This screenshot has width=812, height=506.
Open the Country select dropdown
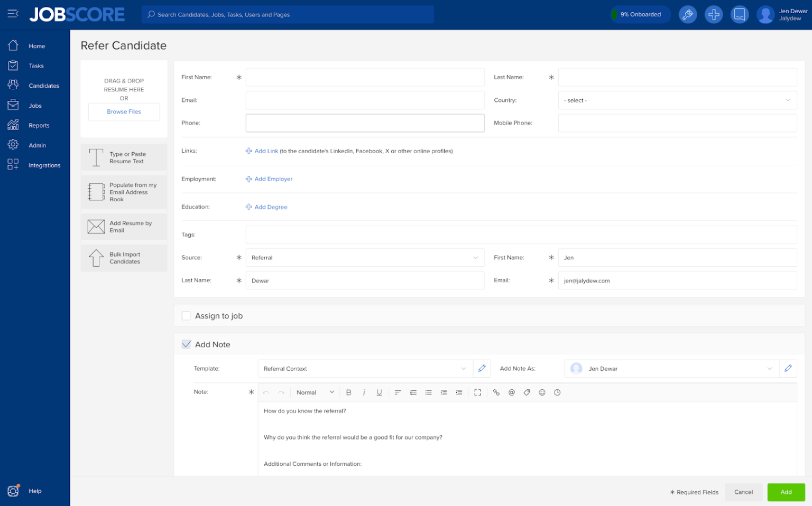pyautogui.click(x=677, y=100)
